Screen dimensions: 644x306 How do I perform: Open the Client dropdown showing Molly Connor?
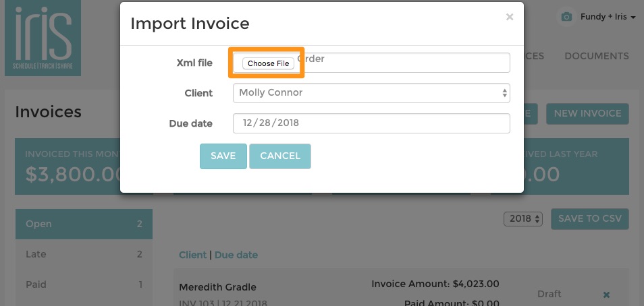click(371, 93)
